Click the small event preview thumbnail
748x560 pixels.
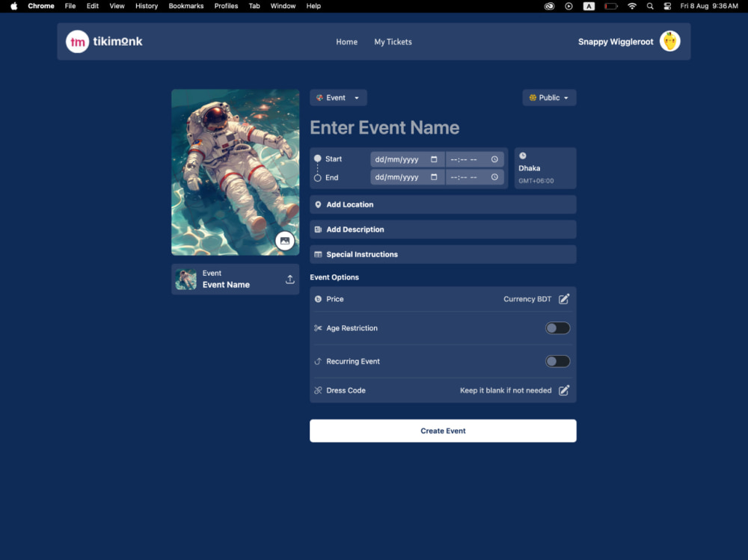click(186, 280)
